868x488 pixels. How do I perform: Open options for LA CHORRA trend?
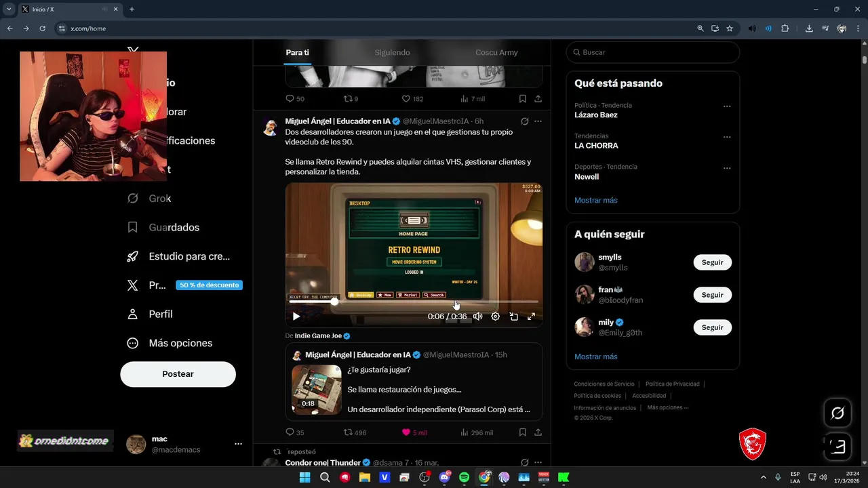tap(727, 137)
